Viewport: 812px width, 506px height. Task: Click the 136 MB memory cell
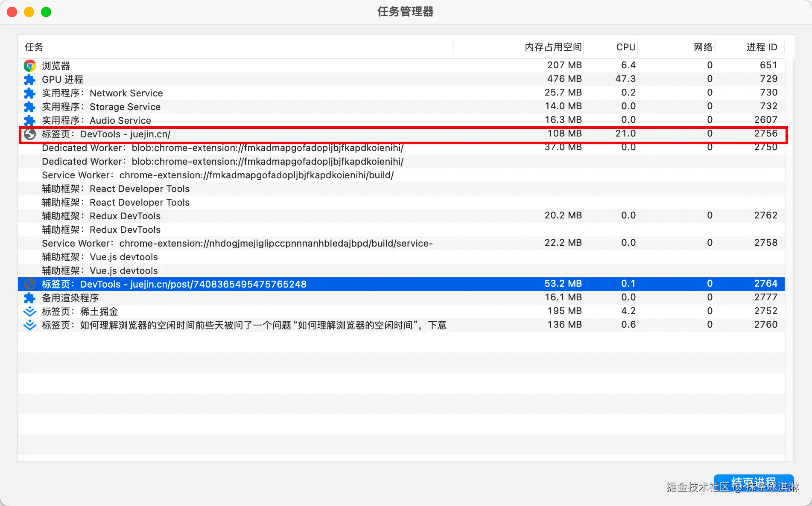(564, 324)
